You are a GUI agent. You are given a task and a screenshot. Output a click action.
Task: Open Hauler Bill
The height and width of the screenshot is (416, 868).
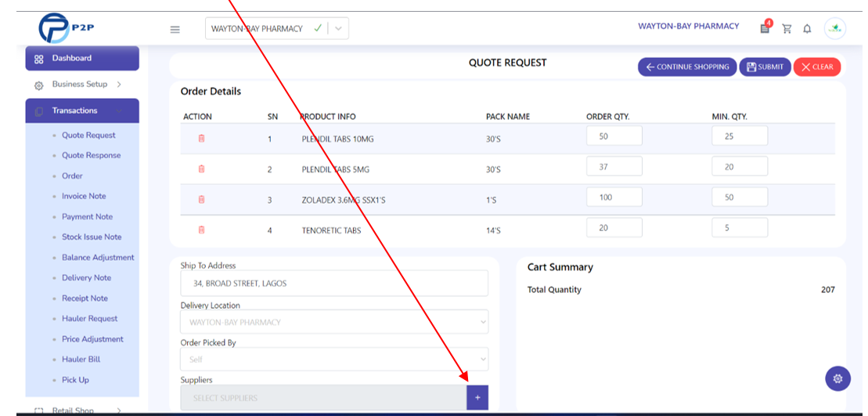click(x=81, y=360)
